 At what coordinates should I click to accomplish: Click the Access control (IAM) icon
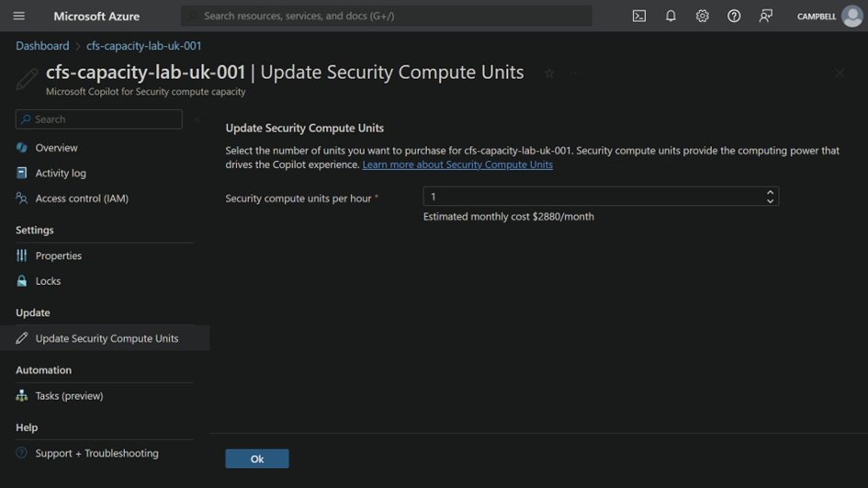tap(22, 198)
